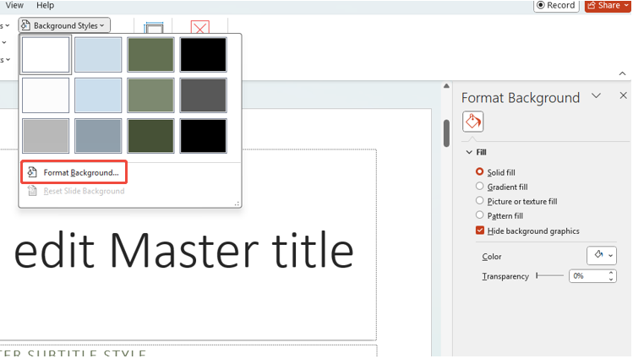Select the slate blue background style in third row
The image size is (633, 364).
coord(98,136)
